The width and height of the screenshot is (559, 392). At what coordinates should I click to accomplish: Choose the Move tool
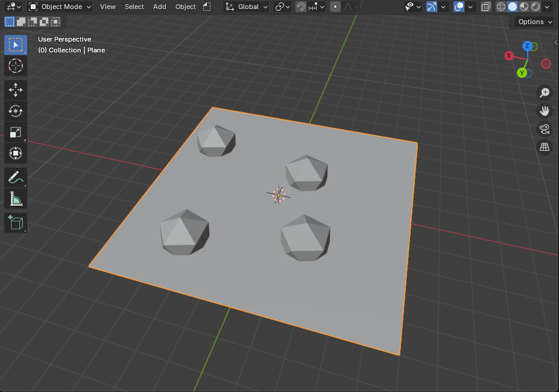coord(15,90)
